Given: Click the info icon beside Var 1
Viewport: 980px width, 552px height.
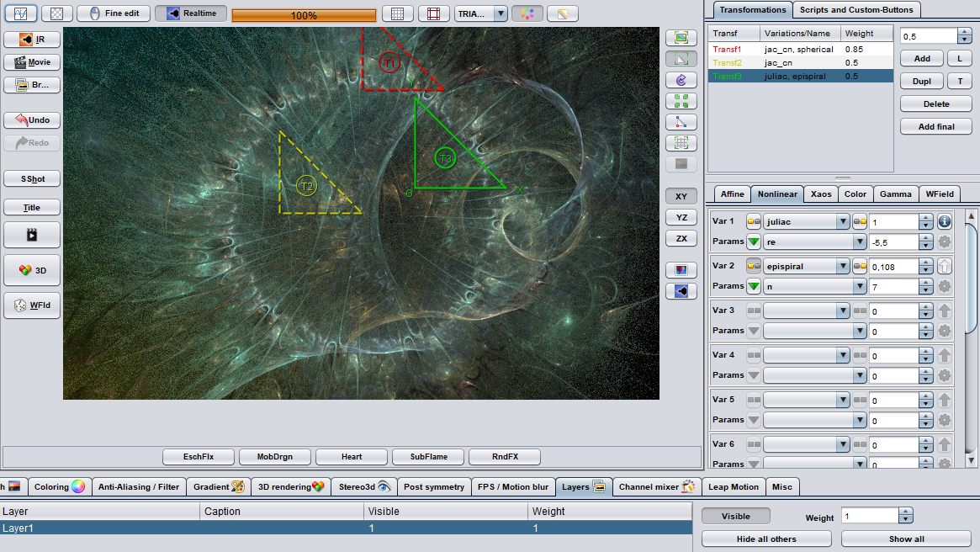Looking at the screenshot, I should [944, 221].
